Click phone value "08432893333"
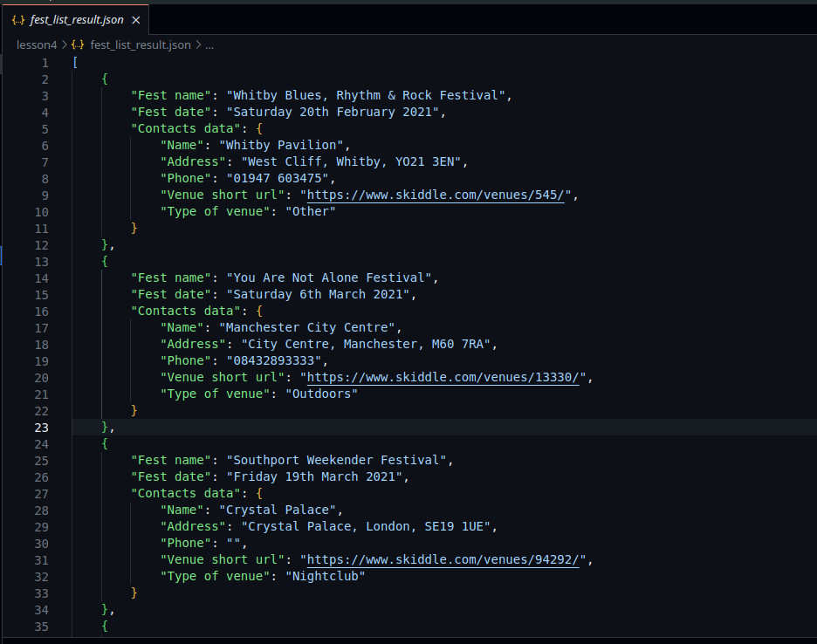This screenshot has width=817, height=644. coord(274,360)
